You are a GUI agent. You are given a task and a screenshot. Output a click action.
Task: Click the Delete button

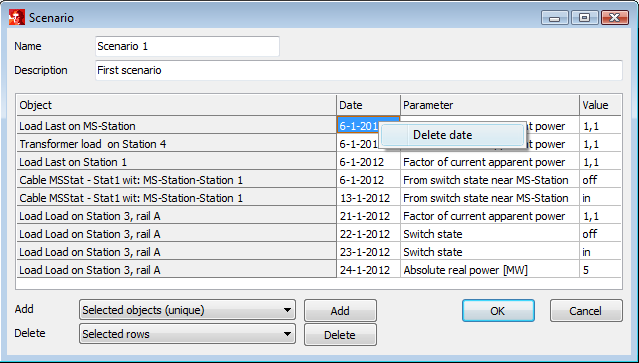click(340, 335)
